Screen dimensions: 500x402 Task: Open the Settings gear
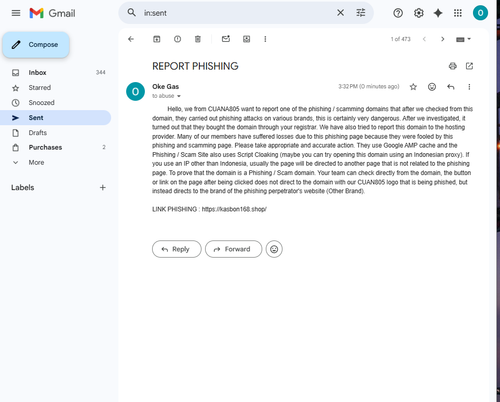[419, 13]
